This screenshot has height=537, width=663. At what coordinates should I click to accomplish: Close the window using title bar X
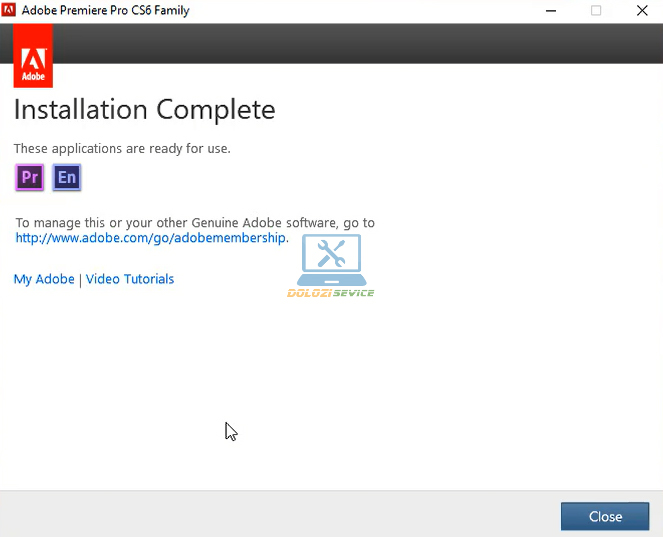pyautogui.click(x=640, y=11)
